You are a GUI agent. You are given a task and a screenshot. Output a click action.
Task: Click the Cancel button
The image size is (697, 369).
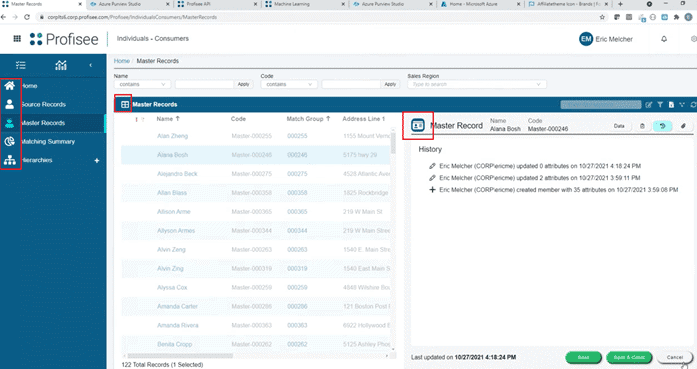click(675, 357)
